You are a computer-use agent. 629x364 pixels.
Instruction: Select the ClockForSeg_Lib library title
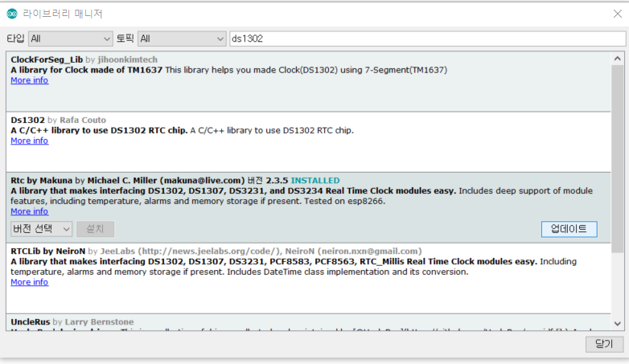tap(47, 59)
